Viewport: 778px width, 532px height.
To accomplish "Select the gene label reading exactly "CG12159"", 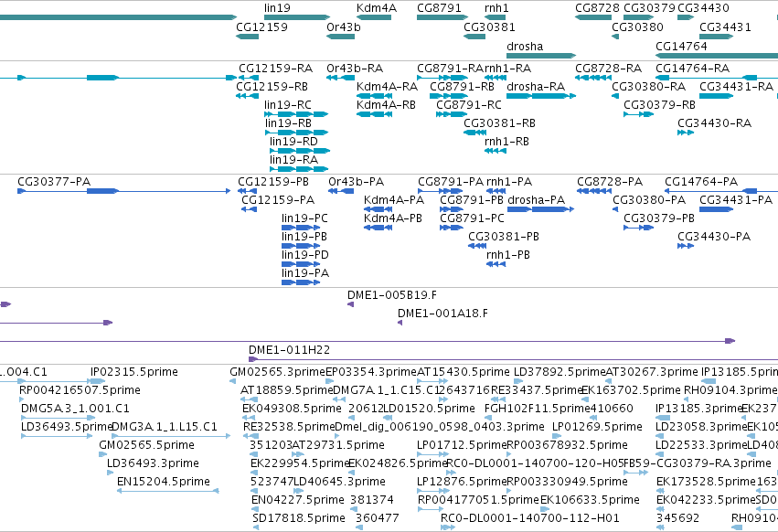I will pyautogui.click(x=262, y=27).
